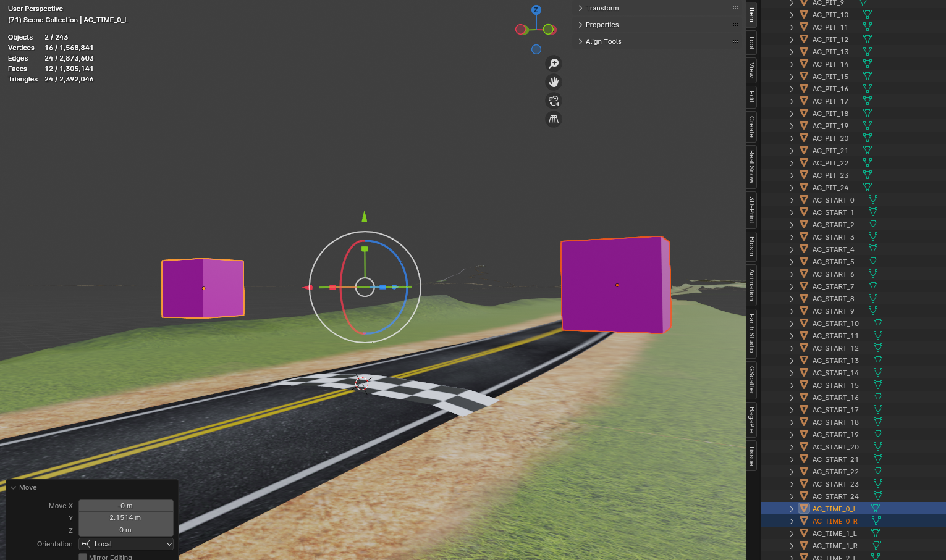Click object icon of AC_PIT_15
The height and width of the screenshot is (560, 946).
point(804,76)
